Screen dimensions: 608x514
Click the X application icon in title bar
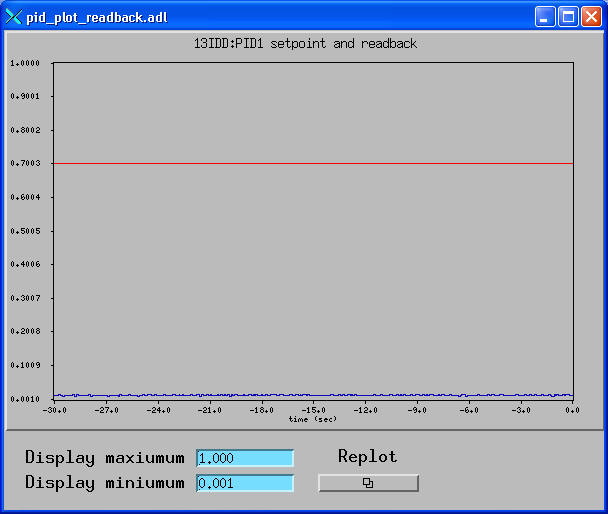click(x=14, y=17)
